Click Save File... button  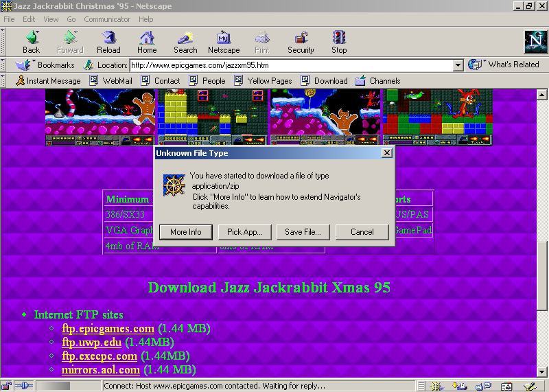coord(303,232)
